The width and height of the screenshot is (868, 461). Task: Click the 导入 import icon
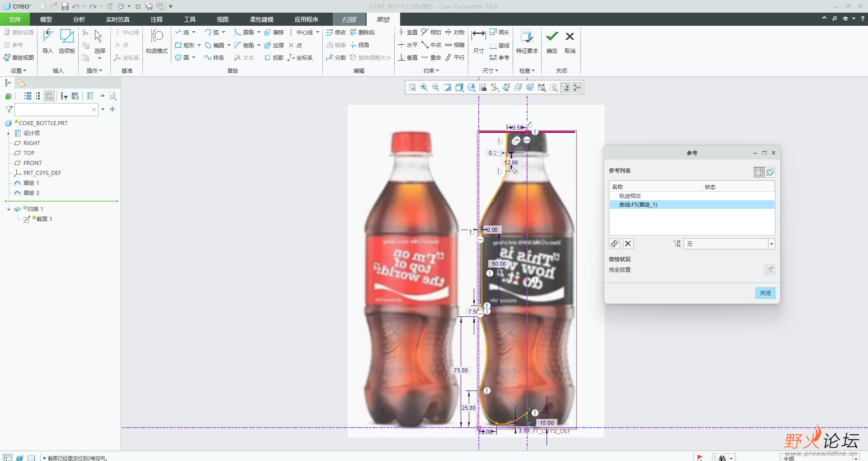(48, 41)
